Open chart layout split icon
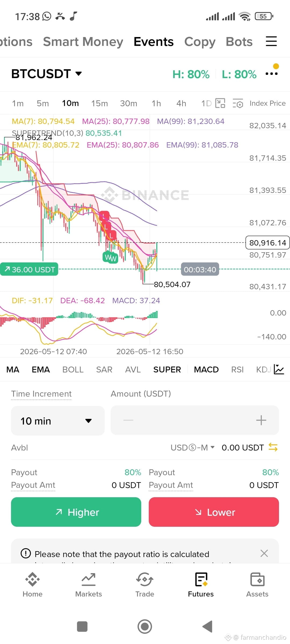This screenshot has height=644, width=290. coord(220,103)
